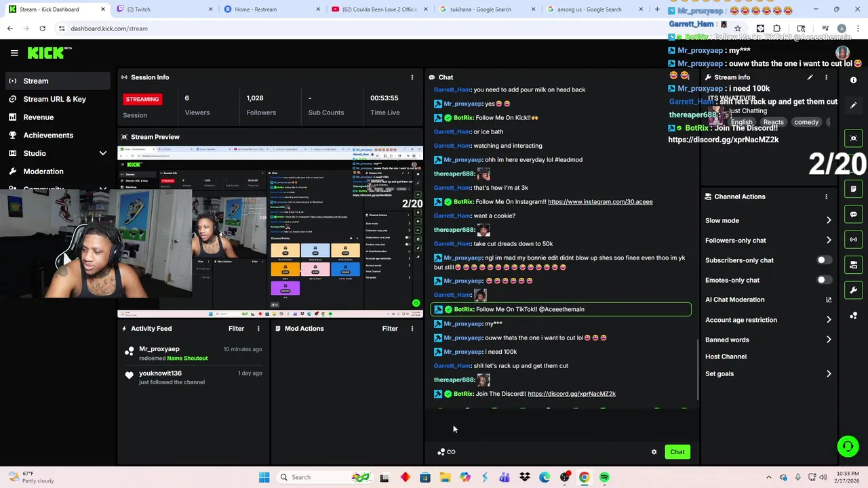This screenshot has width=868, height=488.
Task: Open a new Chrome tab
Action: pyautogui.click(x=657, y=9)
